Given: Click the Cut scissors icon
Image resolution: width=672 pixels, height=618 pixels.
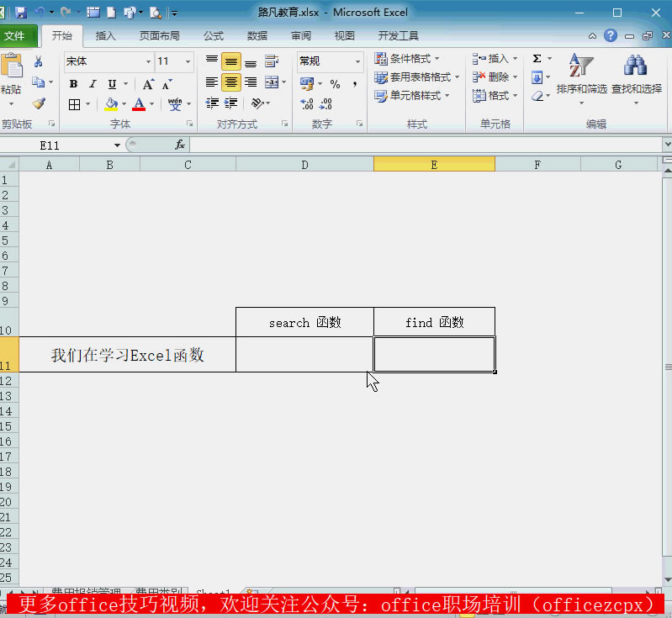Looking at the screenshot, I should click(39, 62).
